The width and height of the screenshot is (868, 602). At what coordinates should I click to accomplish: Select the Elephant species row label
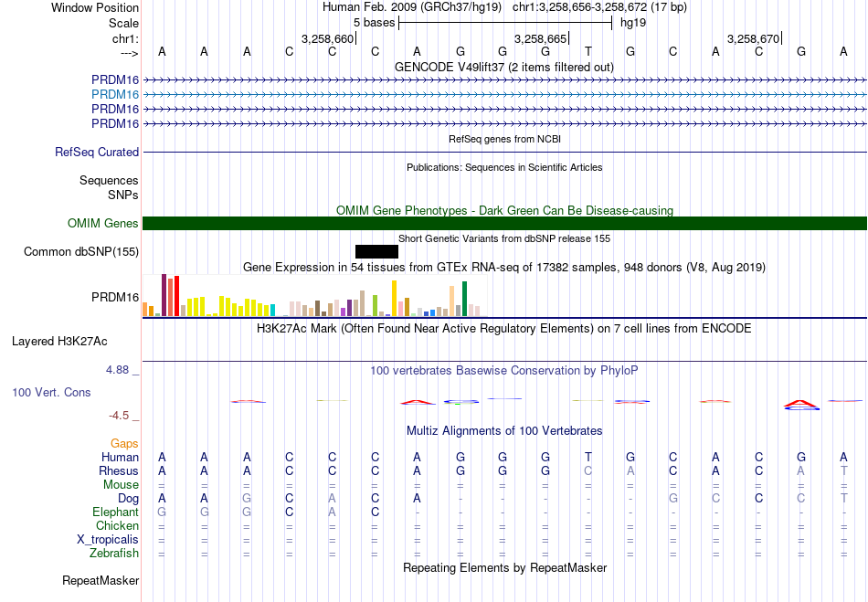click(x=116, y=512)
